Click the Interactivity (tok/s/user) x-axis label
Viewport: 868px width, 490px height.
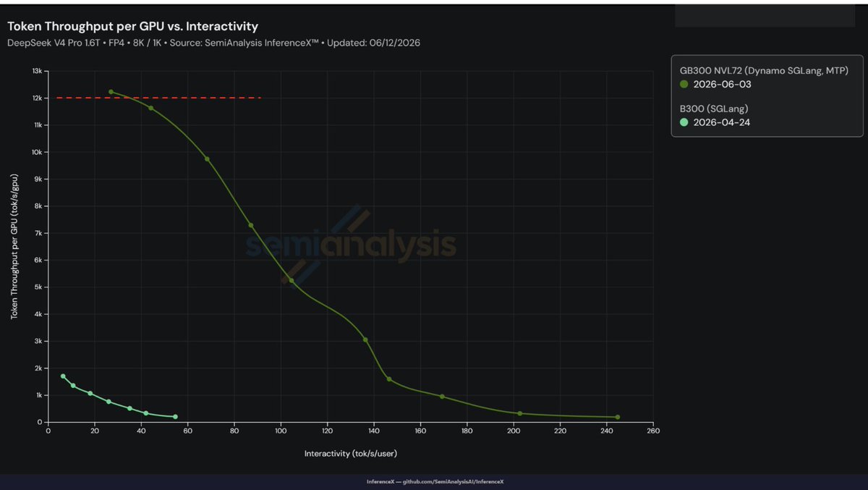point(350,454)
